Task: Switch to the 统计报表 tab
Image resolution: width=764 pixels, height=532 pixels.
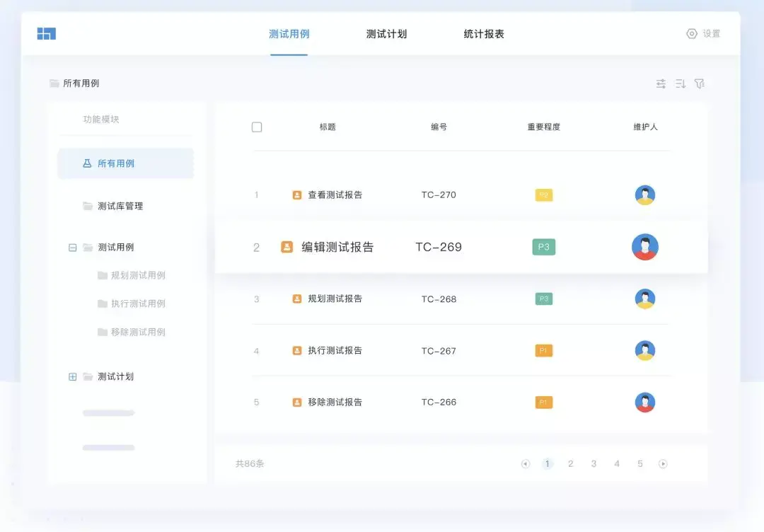Action: (x=484, y=34)
